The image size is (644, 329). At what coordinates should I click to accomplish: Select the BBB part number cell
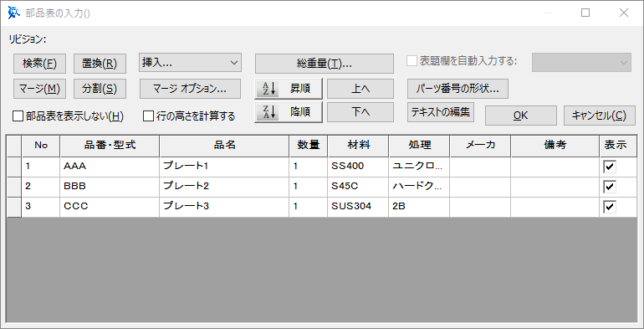[110, 187]
